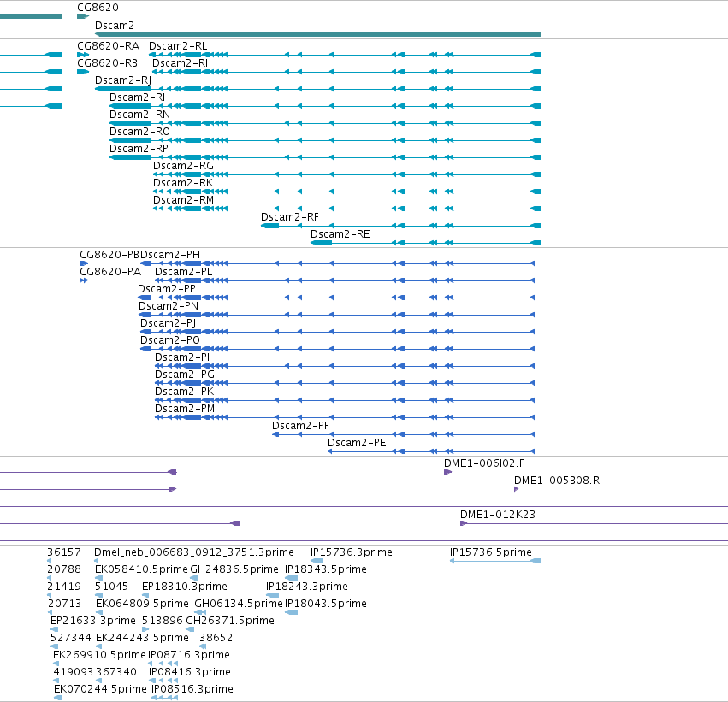Select the DME1-006I02.F feature label
The image size is (728, 702).
click(x=484, y=463)
